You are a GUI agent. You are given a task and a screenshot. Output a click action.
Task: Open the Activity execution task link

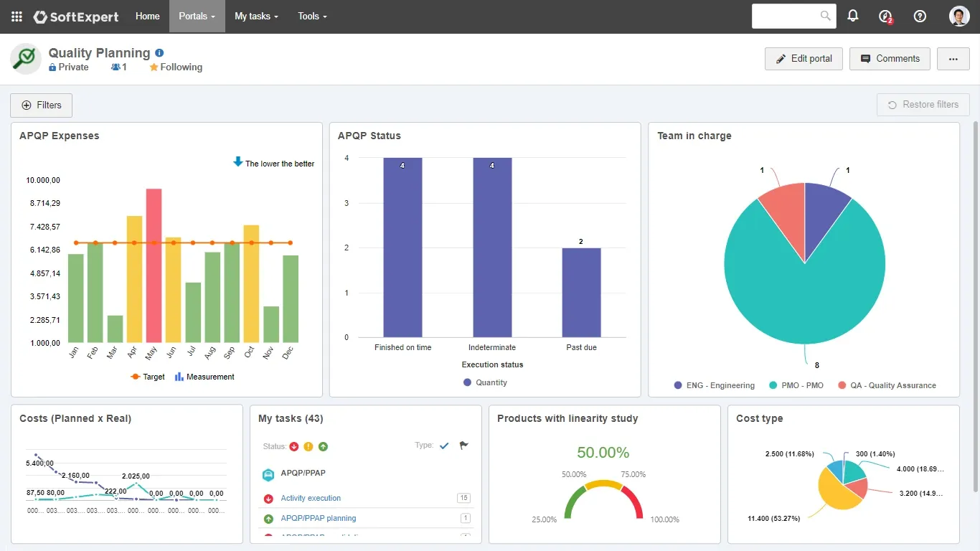coord(311,498)
